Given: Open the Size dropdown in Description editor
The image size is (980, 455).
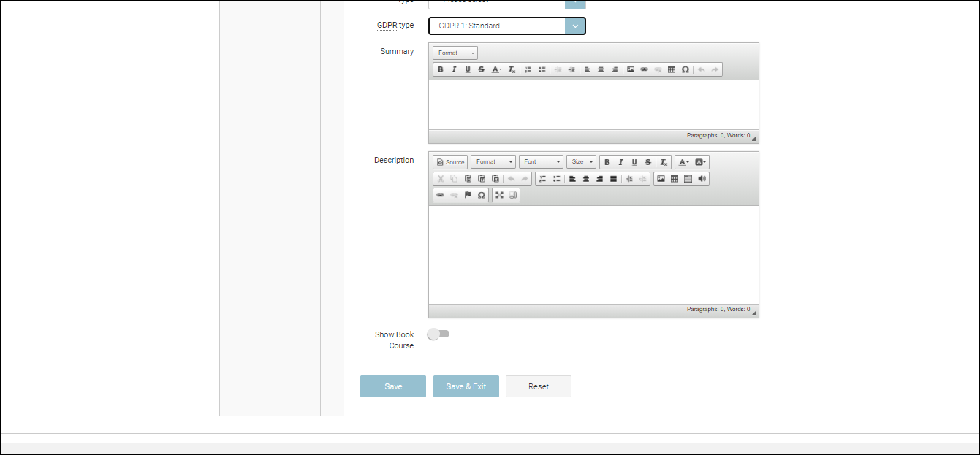Looking at the screenshot, I should (581, 162).
